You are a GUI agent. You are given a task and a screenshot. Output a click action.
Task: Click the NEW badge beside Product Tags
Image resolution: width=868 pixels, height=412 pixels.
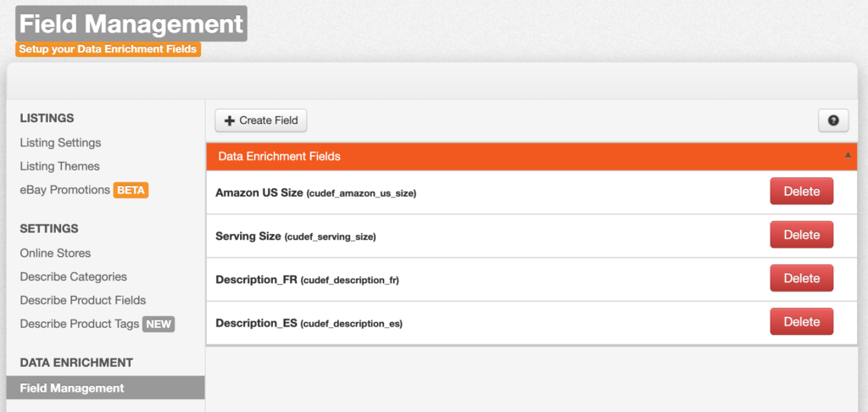(x=159, y=324)
